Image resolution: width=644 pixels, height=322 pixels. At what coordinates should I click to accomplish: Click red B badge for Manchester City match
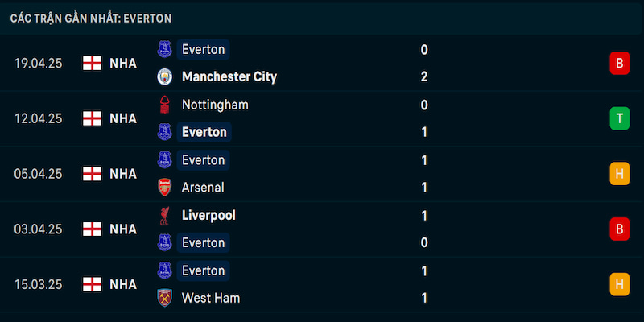pos(619,64)
